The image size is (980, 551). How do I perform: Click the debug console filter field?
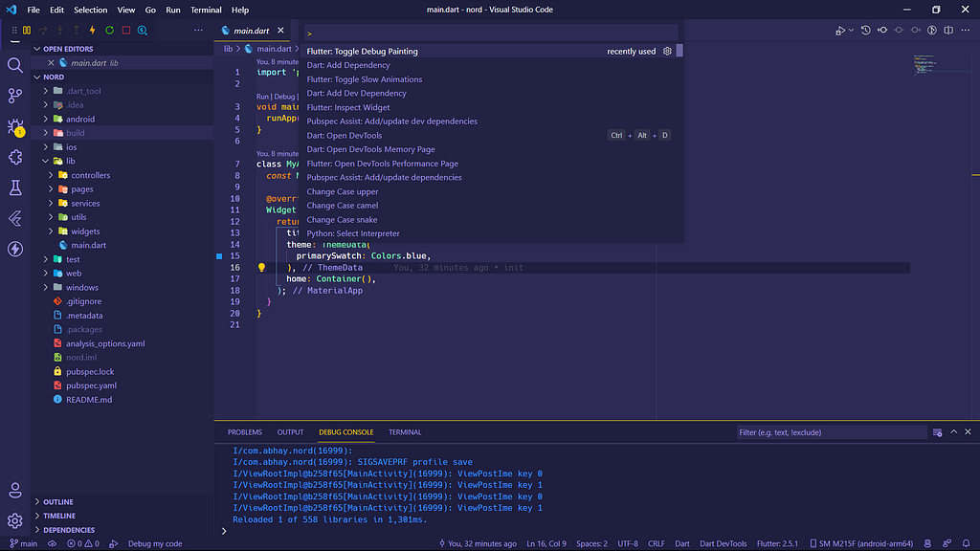point(832,432)
